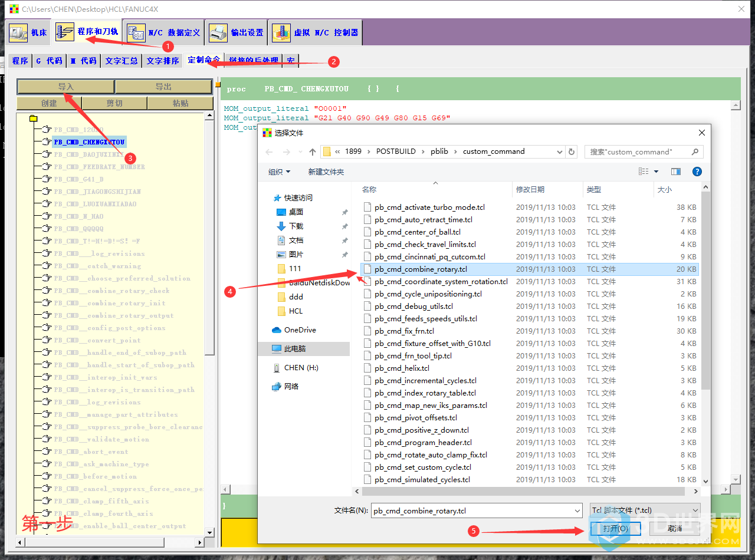Screen dimensions: 755x560
Task: Click 打开(O) open button
Action: click(615, 529)
